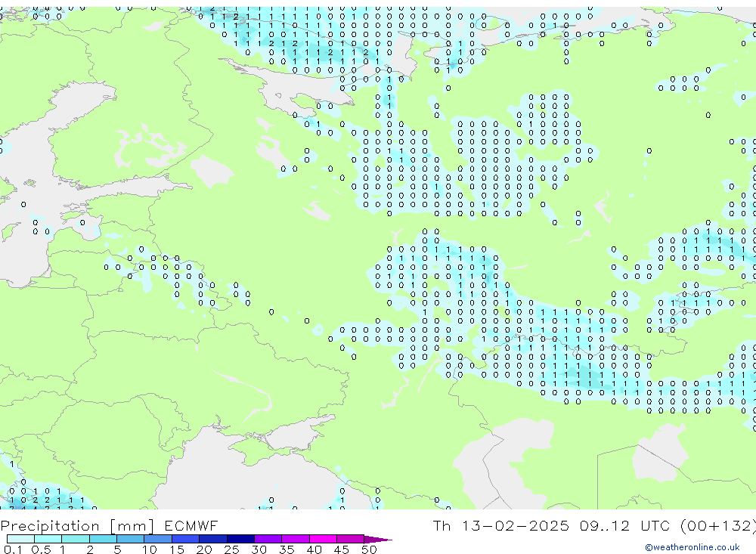756x554 pixels.
Task: Click the 'Th 13-02-2025' date text
Action: (500, 525)
